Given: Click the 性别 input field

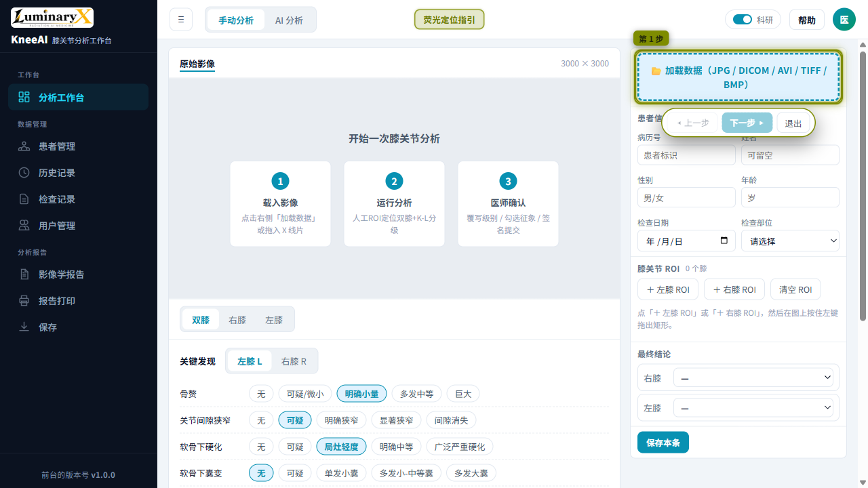Looking at the screenshot, I should pos(686,197).
